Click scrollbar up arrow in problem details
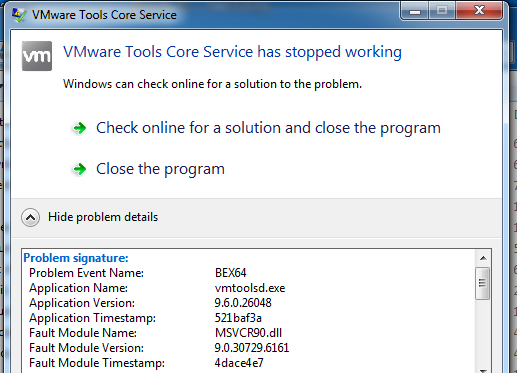This screenshot has height=373, width=517. tap(483, 258)
